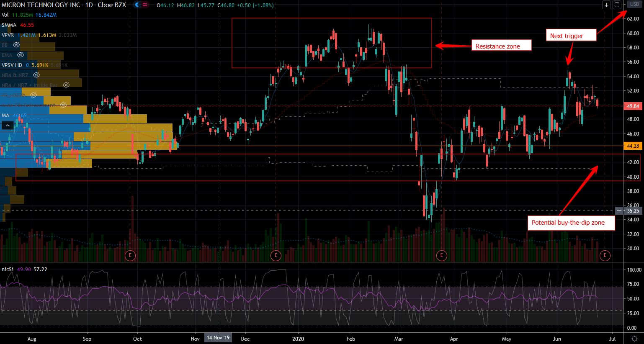The height and width of the screenshot is (344, 644).
Task: Click the Mar label on the time axis
Action: (399, 339)
